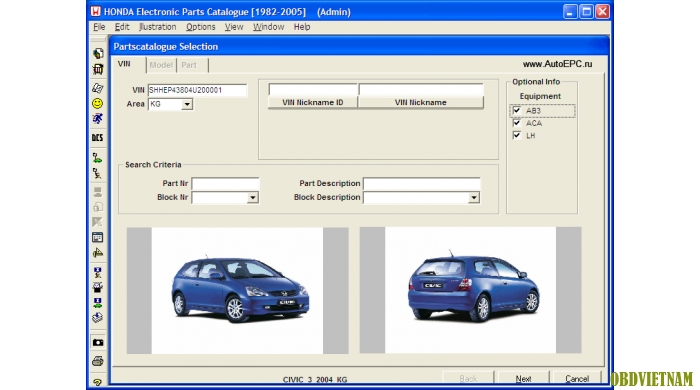
Task: Open the View menu
Action: [x=234, y=27]
